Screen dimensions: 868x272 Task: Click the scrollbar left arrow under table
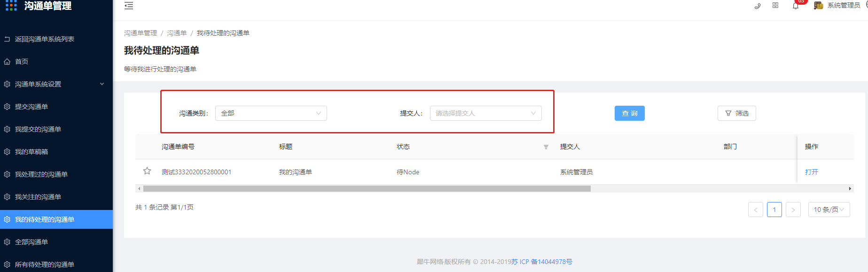pyautogui.click(x=139, y=188)
